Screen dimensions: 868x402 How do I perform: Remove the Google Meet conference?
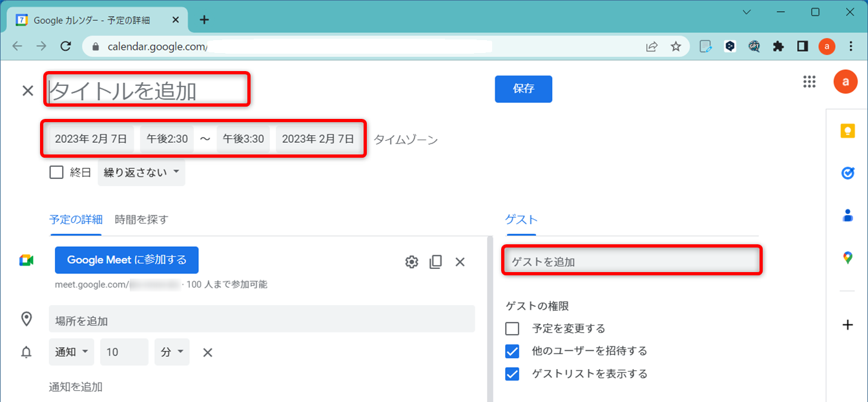click(460, 262)
